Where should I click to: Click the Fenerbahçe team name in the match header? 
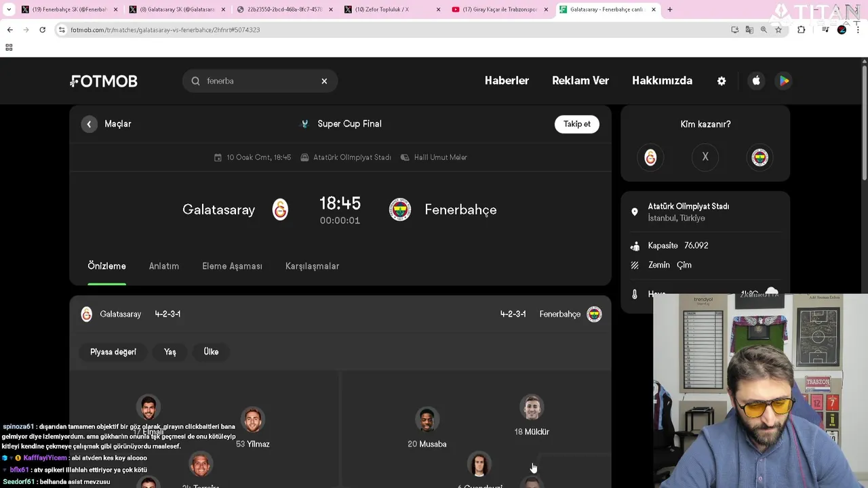pyautogui.click(x=460, y=210)
